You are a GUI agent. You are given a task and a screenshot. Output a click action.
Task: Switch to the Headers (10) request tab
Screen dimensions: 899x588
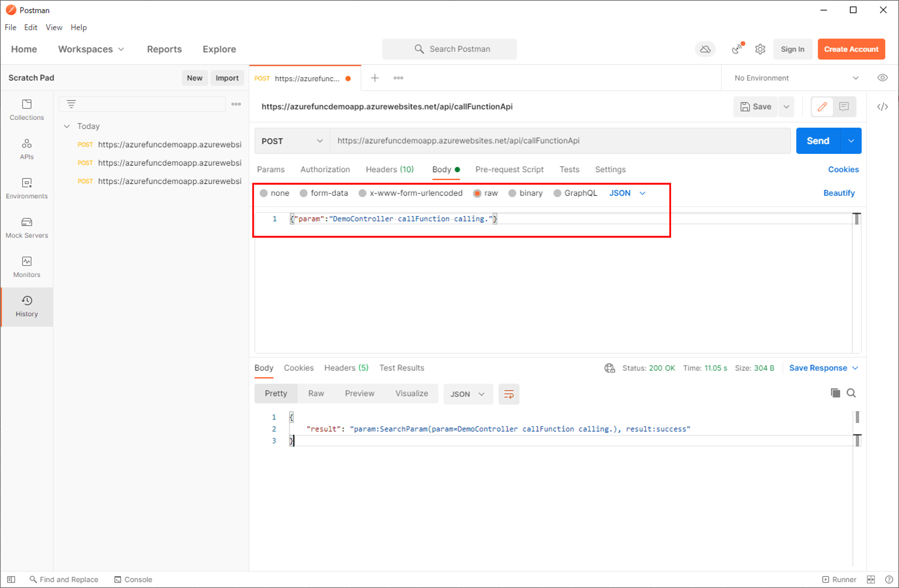(x=390, y=170)
